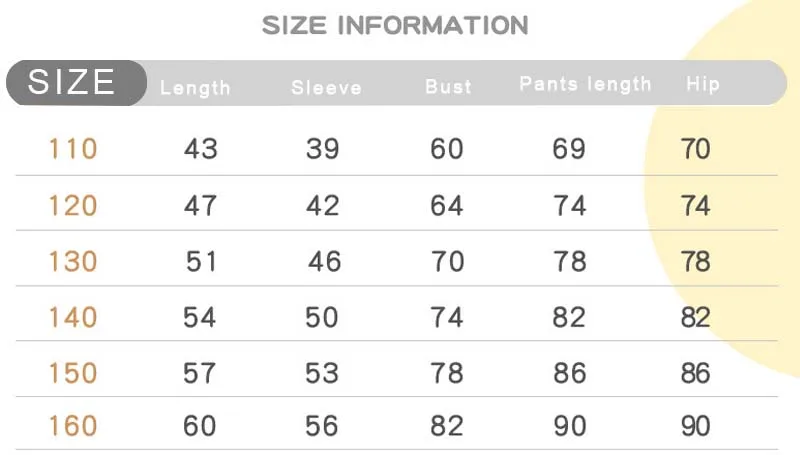Click the Pants length value 69 for size 110
800x455 pixels.
tap(569, 149)
